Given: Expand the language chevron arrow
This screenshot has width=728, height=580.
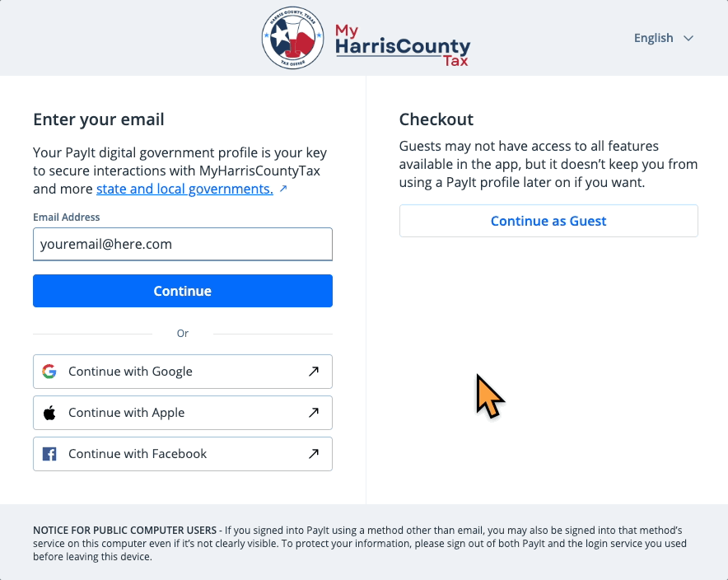Looking at the screenshot, I should coord(689,38).
